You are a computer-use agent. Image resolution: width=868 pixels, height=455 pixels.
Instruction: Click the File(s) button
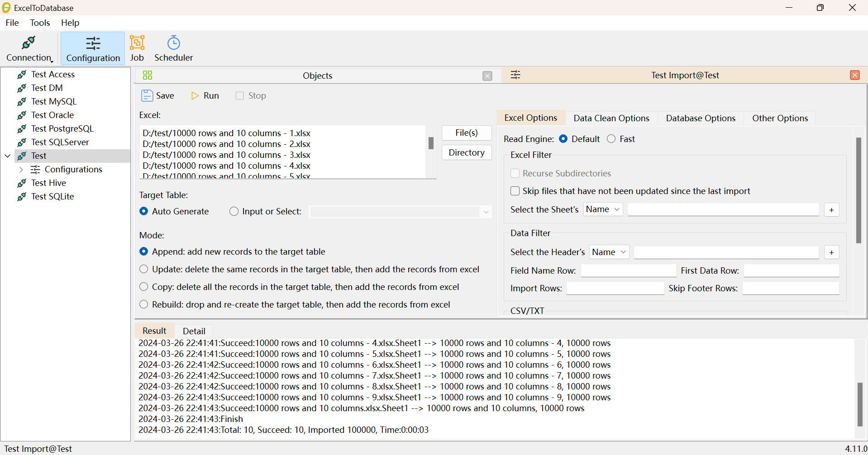(466, 133)
